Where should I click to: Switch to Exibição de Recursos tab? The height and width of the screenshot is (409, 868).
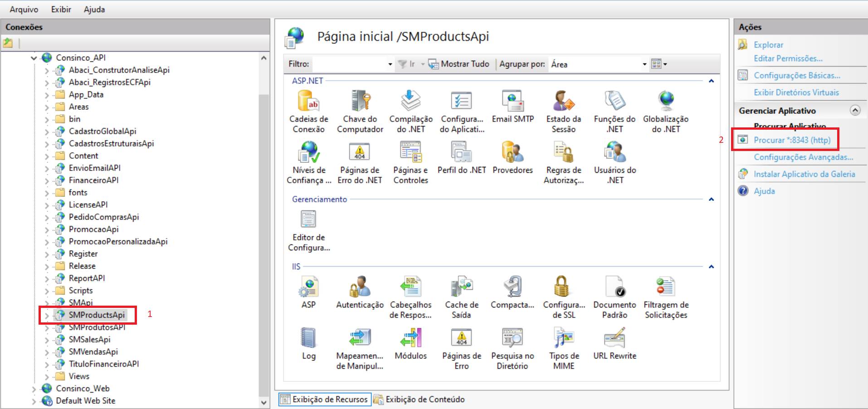pos(324,399)
